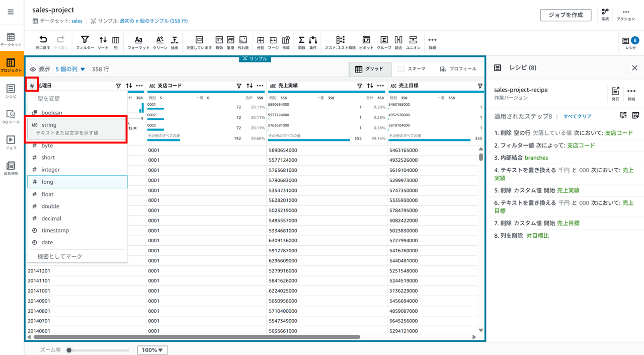Filter the 支店コード column
Screen dimensions: 644x355
239,86
